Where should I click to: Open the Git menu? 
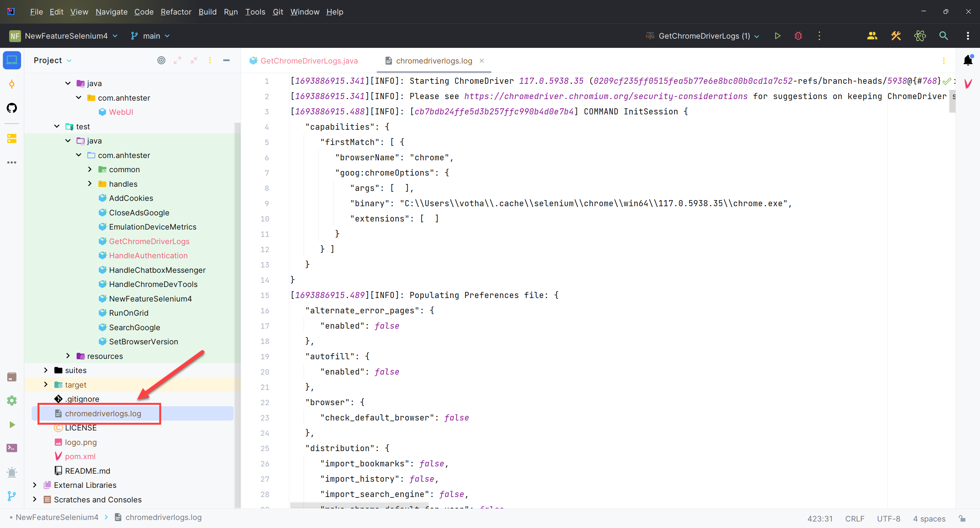[x=278, y=12]
